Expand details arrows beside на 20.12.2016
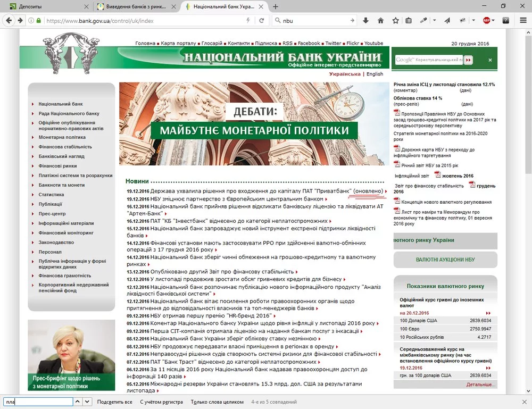The height and width of the screenshot is (409, 532). tap(488, 313)
